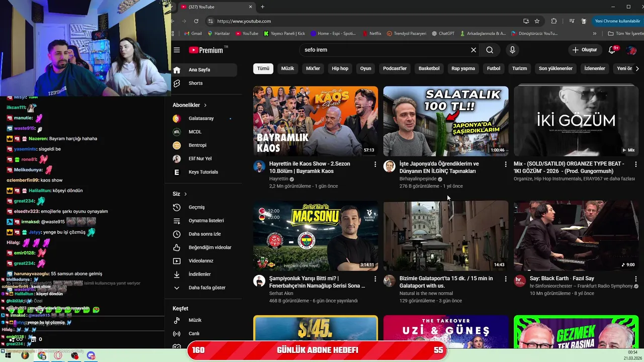This screenshot has height=362, width=644.
Task: Open the YouTube guide hamburger menu
Action: point(177,50)
